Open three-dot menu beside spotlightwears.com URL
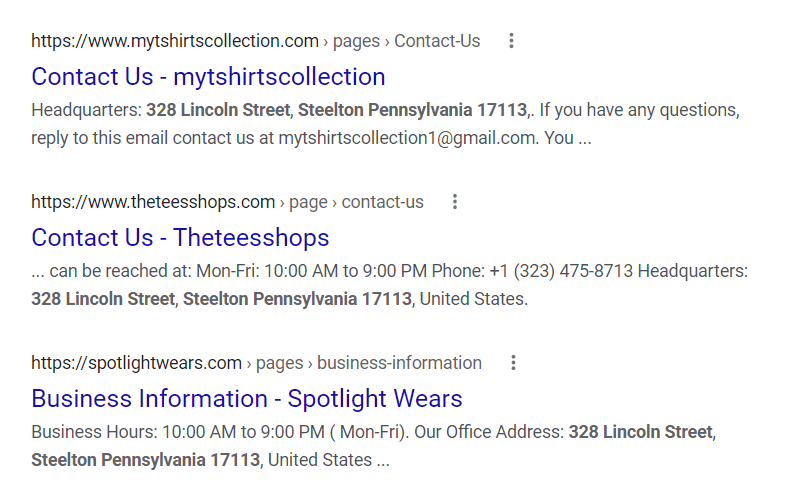This screenshot has height=504, width=800. click(513, 363)
